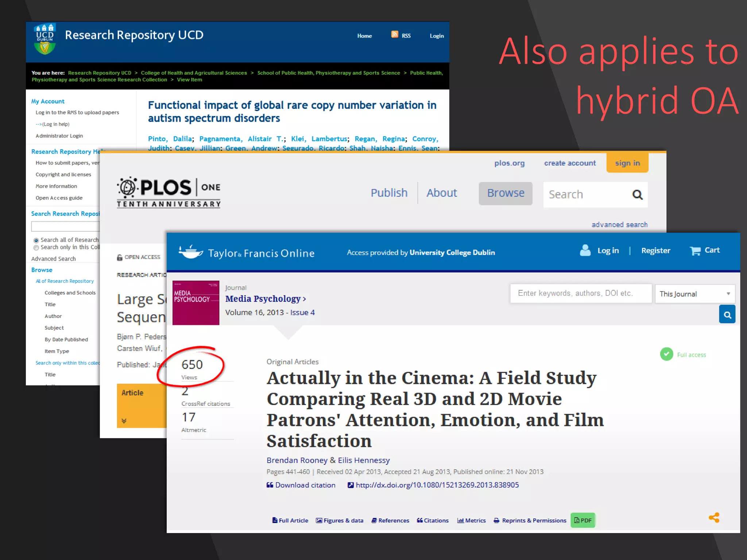This screenshot has height=560, width=747.
Task: Open the dx.doi.org article link
Action: (437, 485)
